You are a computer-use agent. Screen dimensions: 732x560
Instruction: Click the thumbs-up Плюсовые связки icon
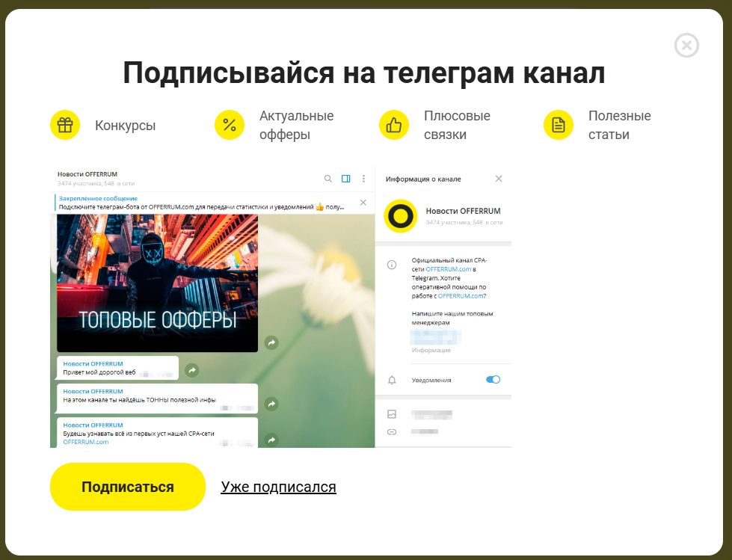[393, 125]
